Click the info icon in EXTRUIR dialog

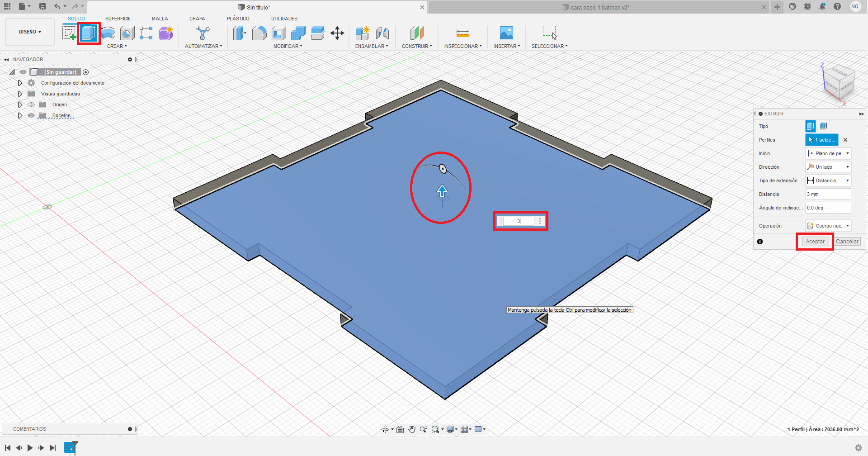tap(760, 242)
